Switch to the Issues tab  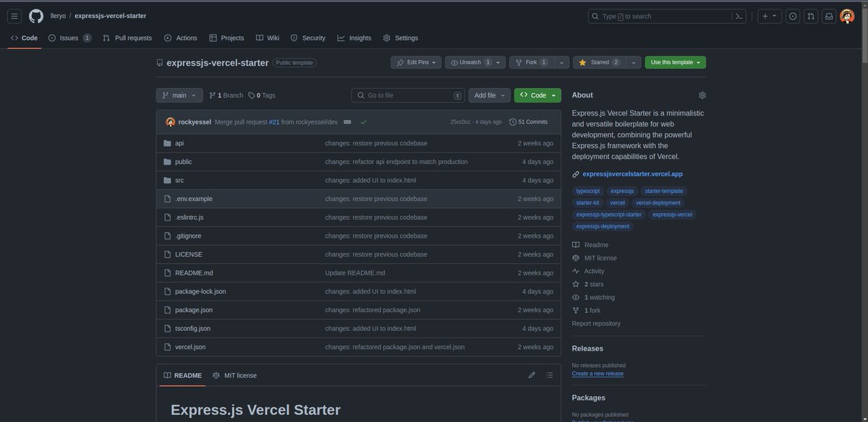69,38
